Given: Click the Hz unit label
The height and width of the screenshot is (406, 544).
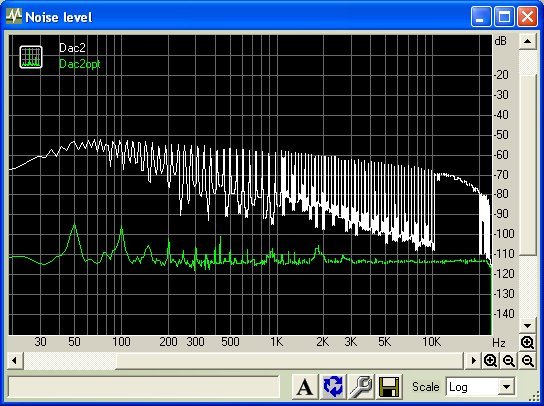Looking at the screenshot, I should click(x=499, y=343).
